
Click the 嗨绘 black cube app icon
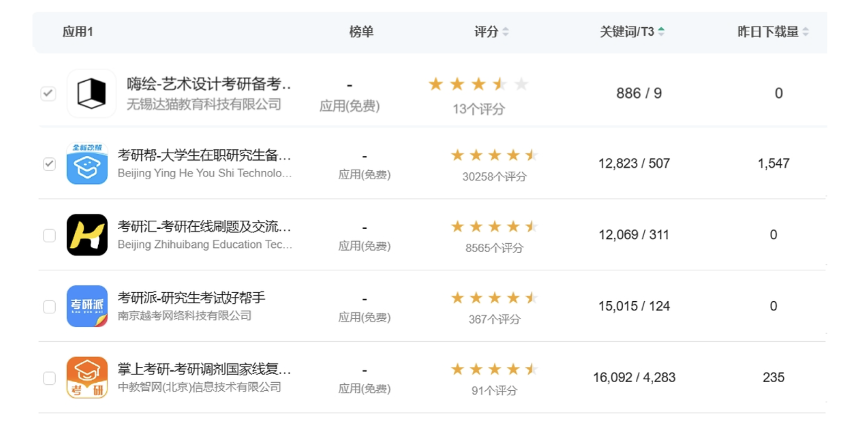point(91,93)
